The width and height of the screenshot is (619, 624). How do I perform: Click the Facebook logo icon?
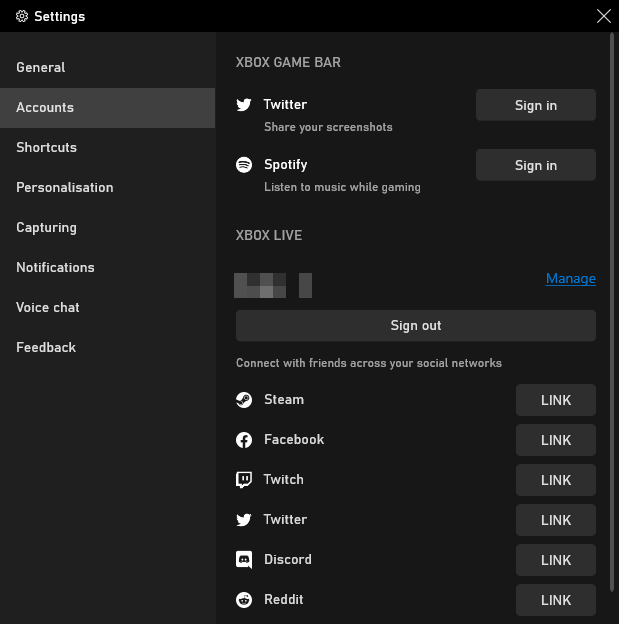pyautogui.click(x=244, y=440)
